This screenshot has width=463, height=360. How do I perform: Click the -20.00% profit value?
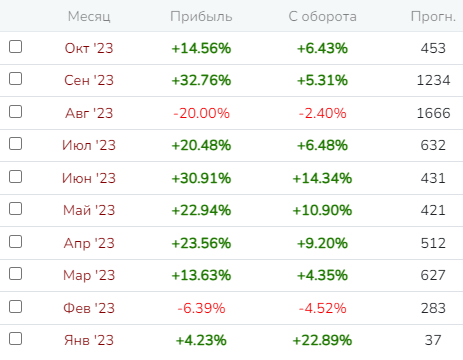click(201, 113)
